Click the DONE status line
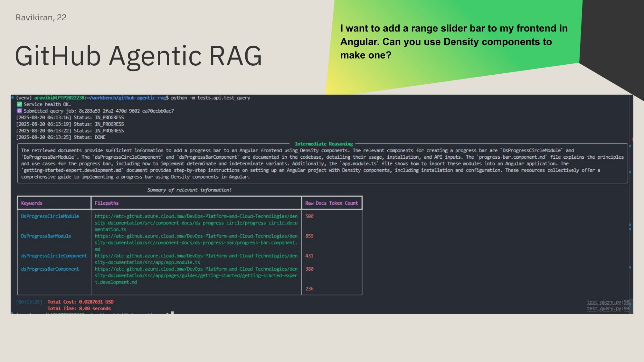Viewport: 644px width, 362px height. 61,137
